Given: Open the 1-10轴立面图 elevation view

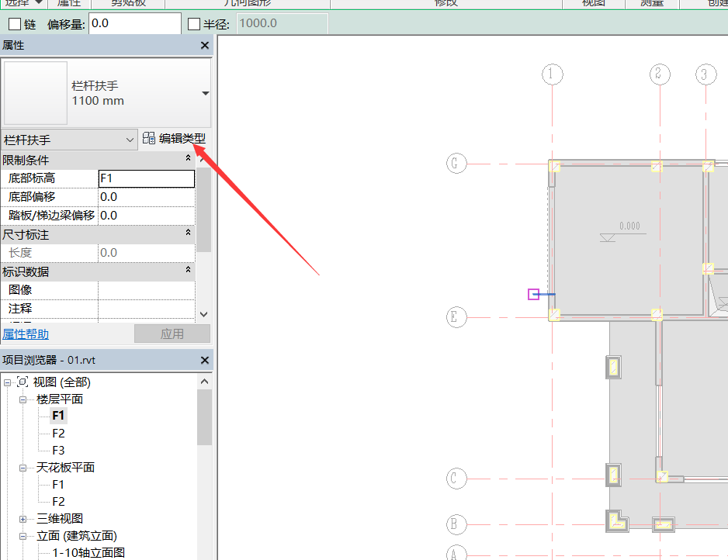Looking at the screenshot, I should pyautogui.click(x=88, y=553).
